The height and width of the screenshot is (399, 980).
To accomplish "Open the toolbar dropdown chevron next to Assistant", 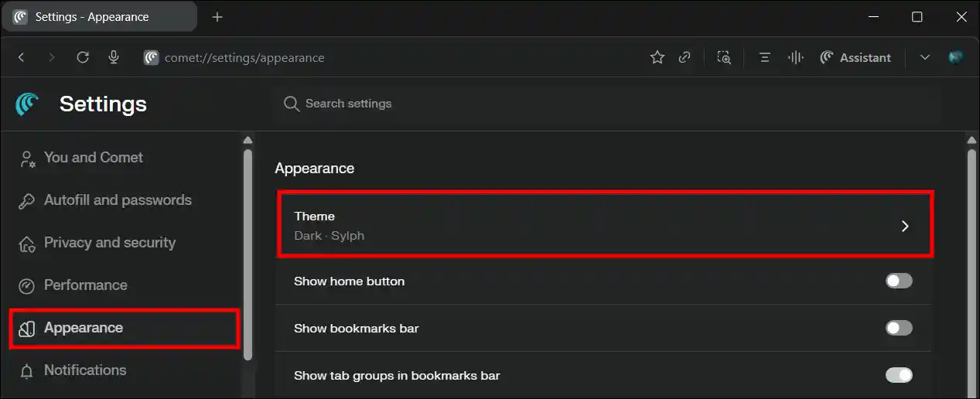I will pos(924,57).
